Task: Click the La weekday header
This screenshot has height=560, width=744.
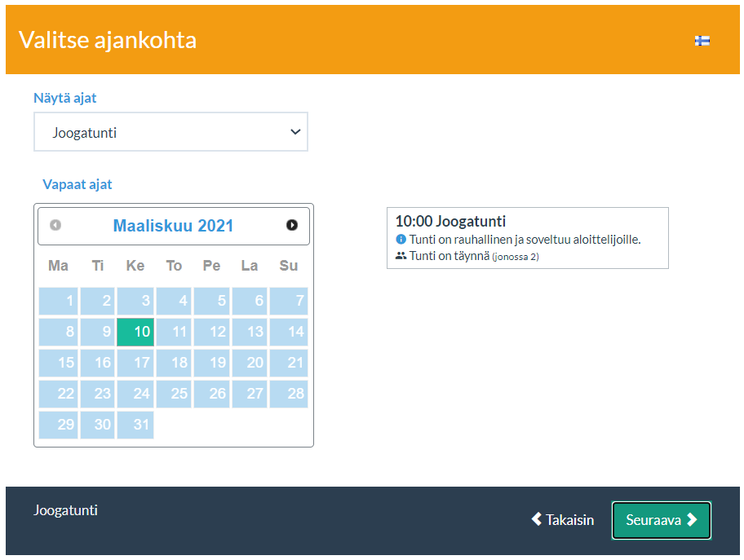Action: point(250,266)
